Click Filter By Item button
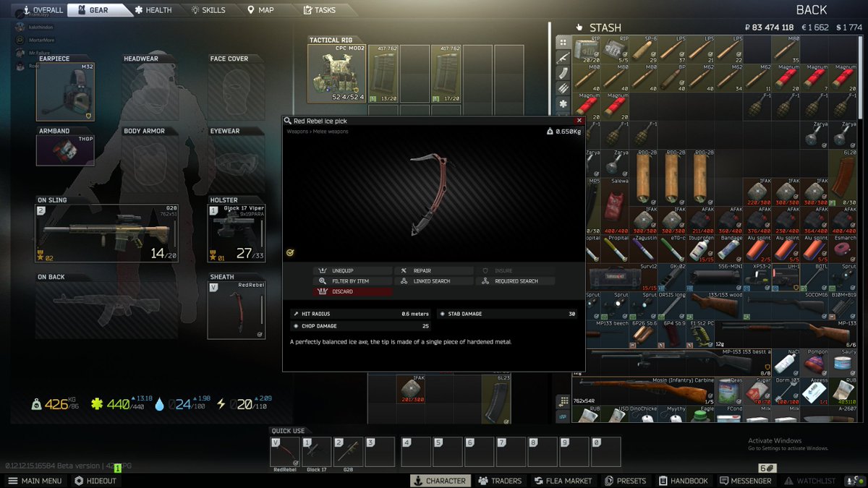868x488 pixels. pyautogui.click(x=352, y=281)
